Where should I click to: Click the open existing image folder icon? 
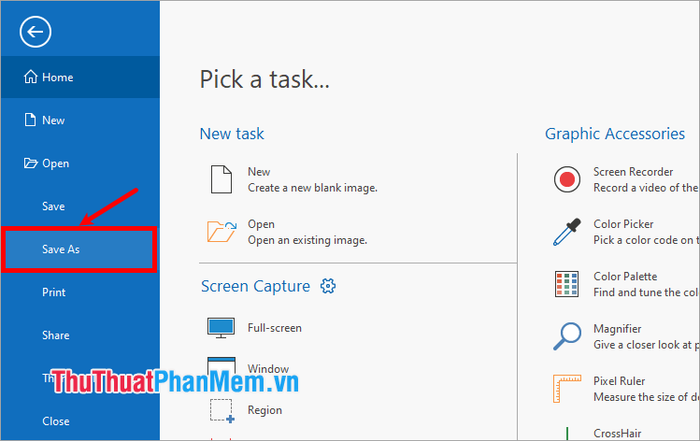coord(220,232)
